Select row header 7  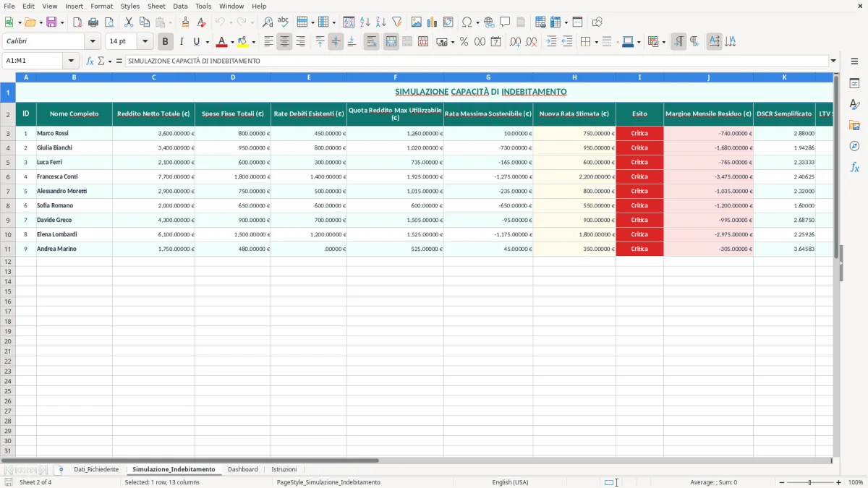pyautogui.click(x=8, y=191)
